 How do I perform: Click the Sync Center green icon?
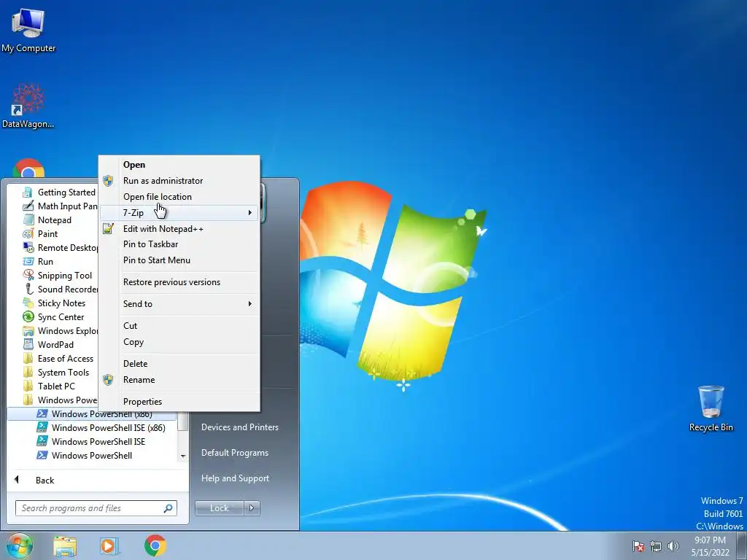pos(28,316)
